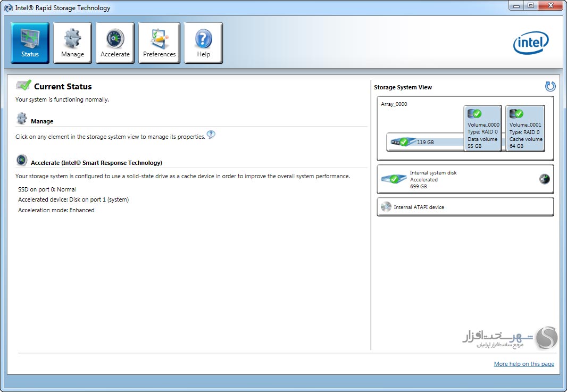Screen dimensions: 567x392
Task: Click the application icon in title bar
Action: point(9,7)
